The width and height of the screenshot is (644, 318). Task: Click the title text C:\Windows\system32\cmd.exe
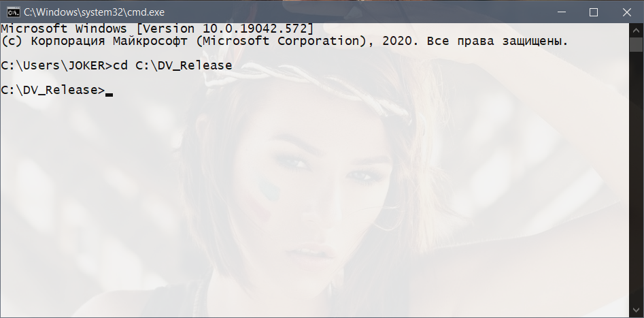point(94,12)
